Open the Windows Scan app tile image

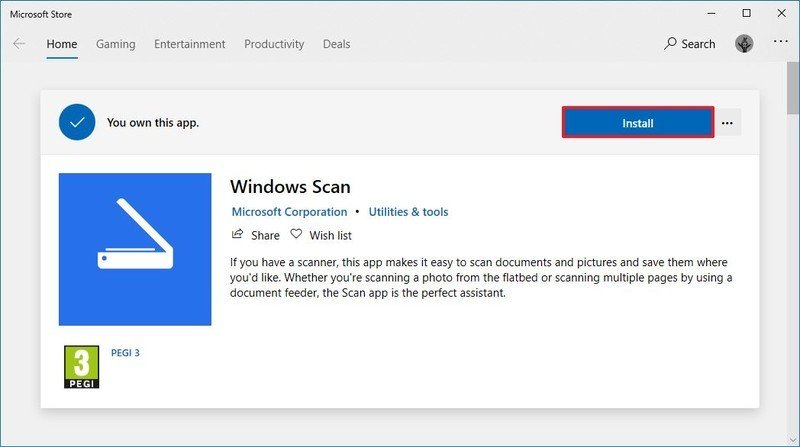135,249
